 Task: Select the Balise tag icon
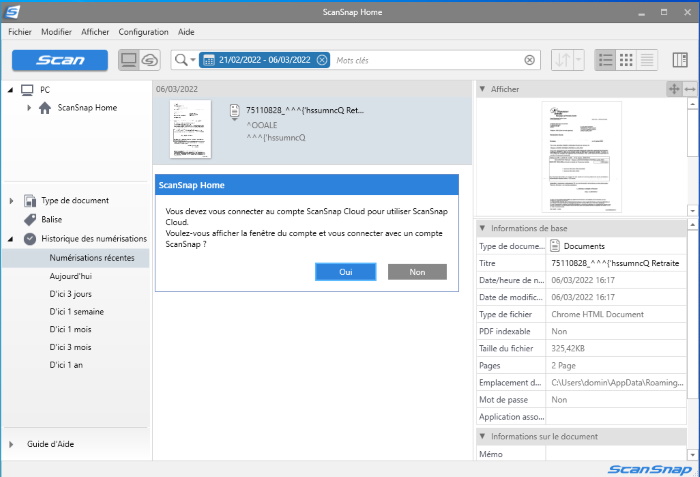pyautogui.click(x=30, y=219)
